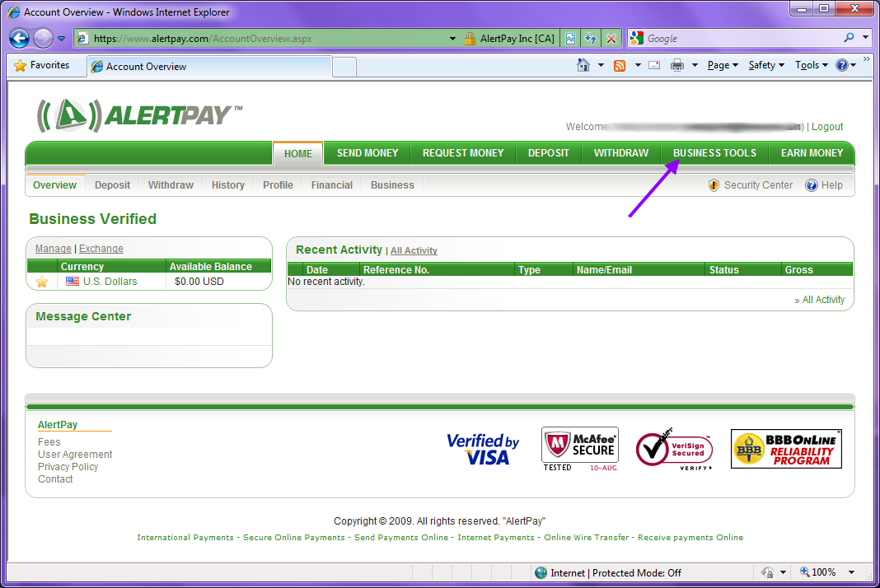
Task: Click the Manage currency link
Action: (54, 249)
